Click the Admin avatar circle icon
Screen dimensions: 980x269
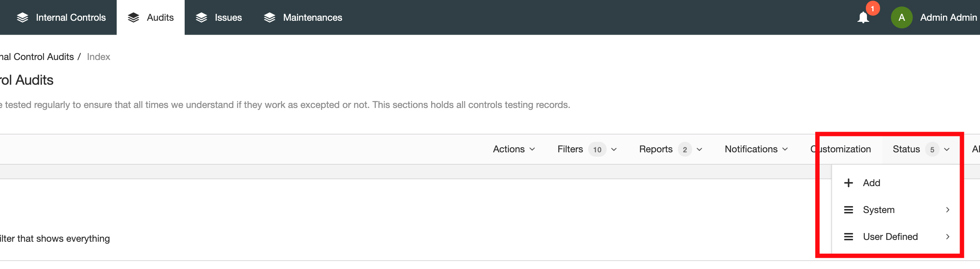tap(901, 17)
